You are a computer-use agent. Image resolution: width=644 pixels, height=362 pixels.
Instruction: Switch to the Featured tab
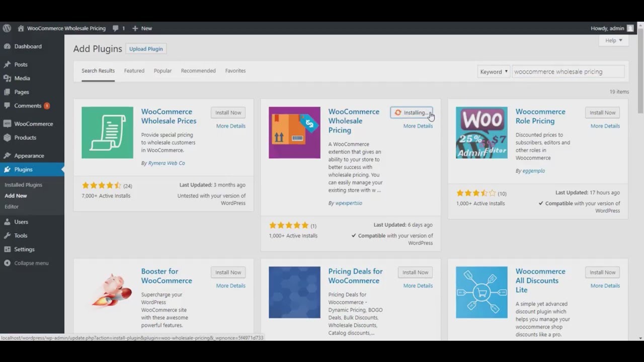pos(134,71)
